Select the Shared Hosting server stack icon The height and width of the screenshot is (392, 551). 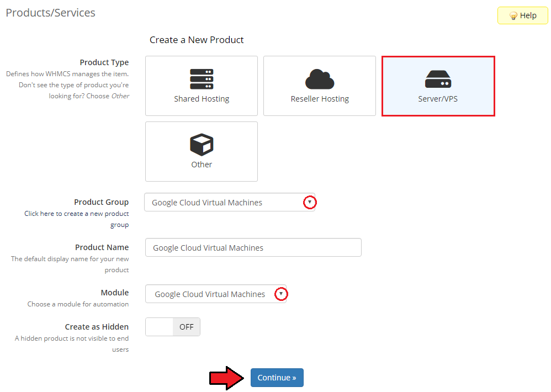click(202, 79)
